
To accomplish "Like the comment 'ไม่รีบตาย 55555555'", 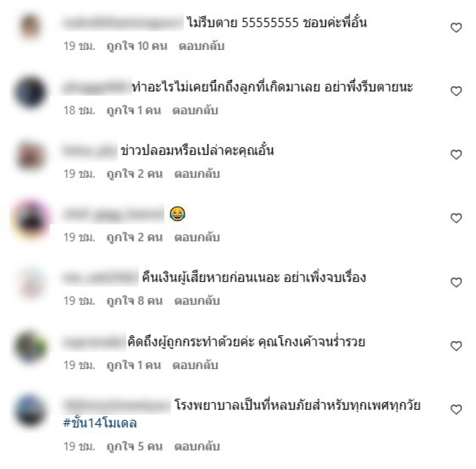I will click(x=456, y=27).
